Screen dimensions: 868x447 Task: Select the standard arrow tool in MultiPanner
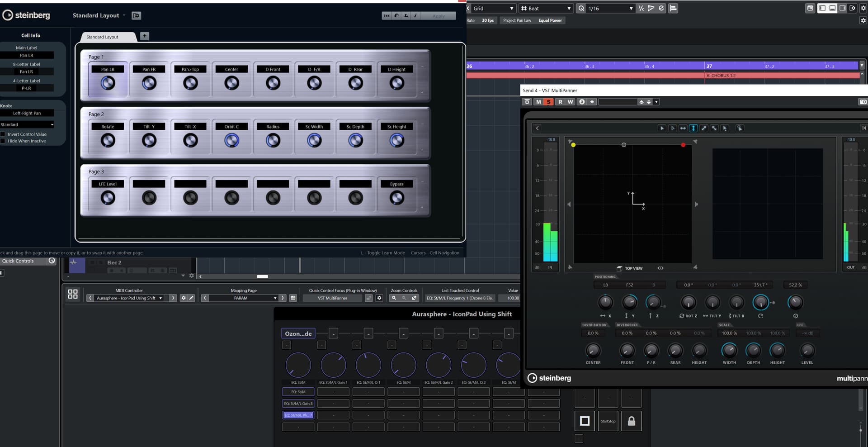tap(662, 128)
